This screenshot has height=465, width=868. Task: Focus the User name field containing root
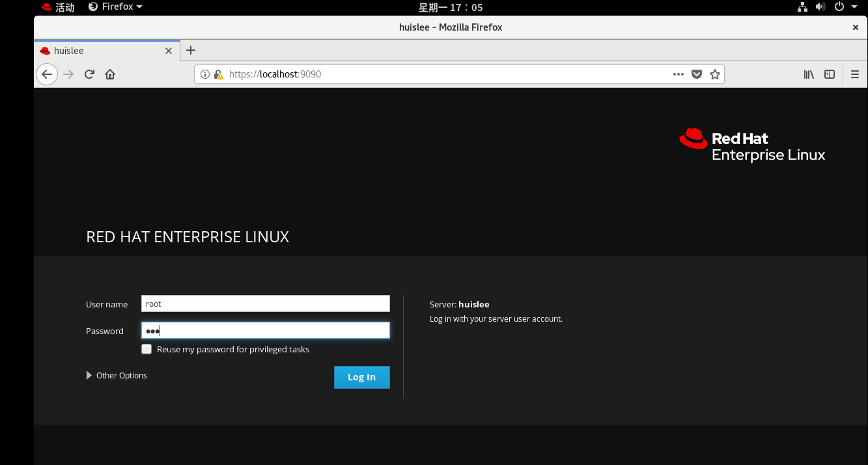[x=266, y=303]
